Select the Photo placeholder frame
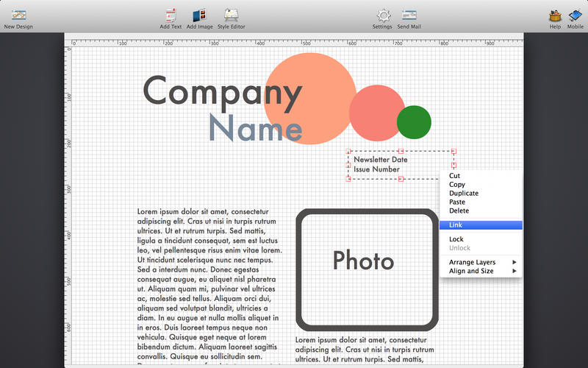588x368 pixels. click(x=367, y=269)
